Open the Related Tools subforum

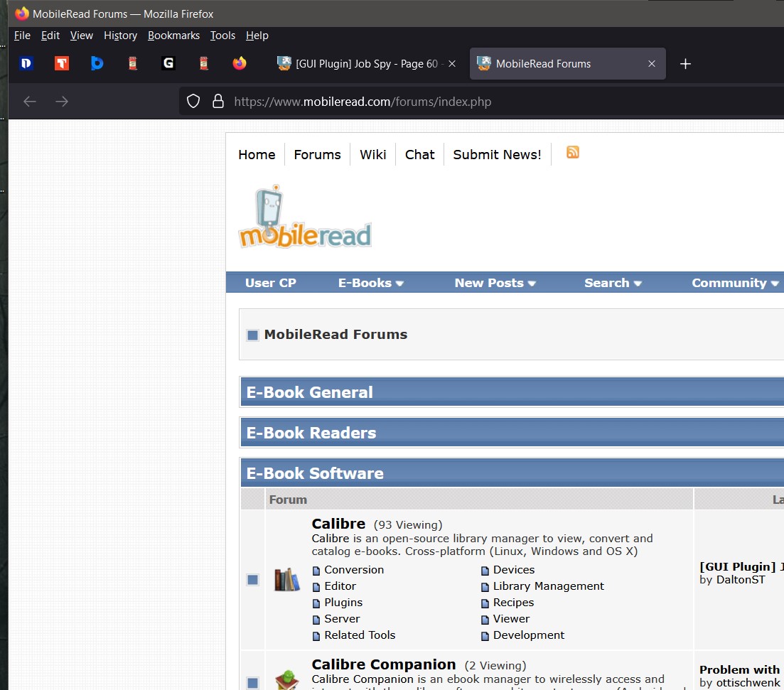[360, 635]
